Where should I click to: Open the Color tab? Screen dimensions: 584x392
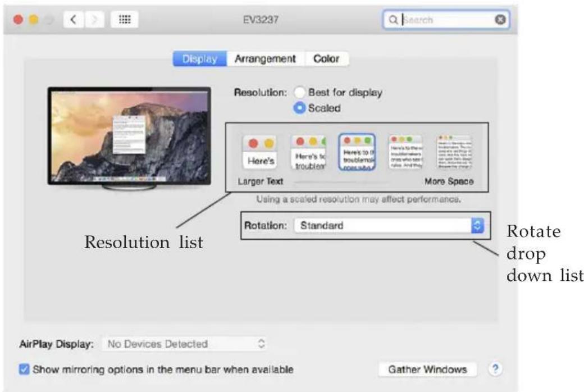326,59
